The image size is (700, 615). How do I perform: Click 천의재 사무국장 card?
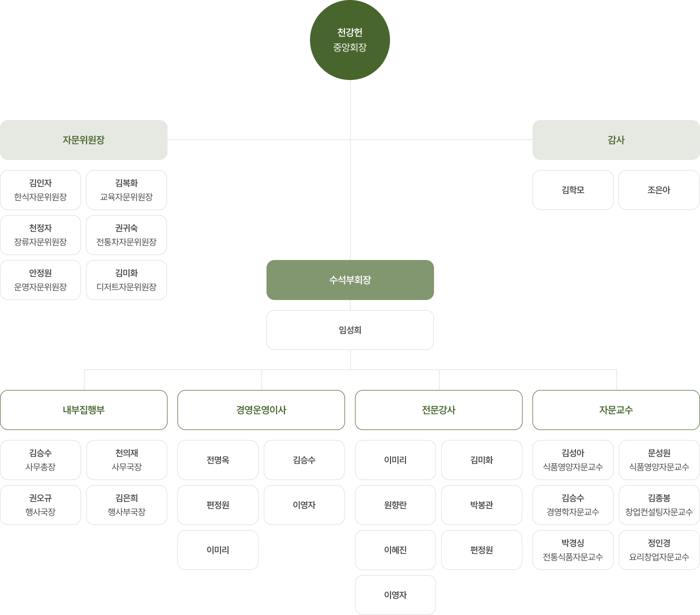click(126, 460)
